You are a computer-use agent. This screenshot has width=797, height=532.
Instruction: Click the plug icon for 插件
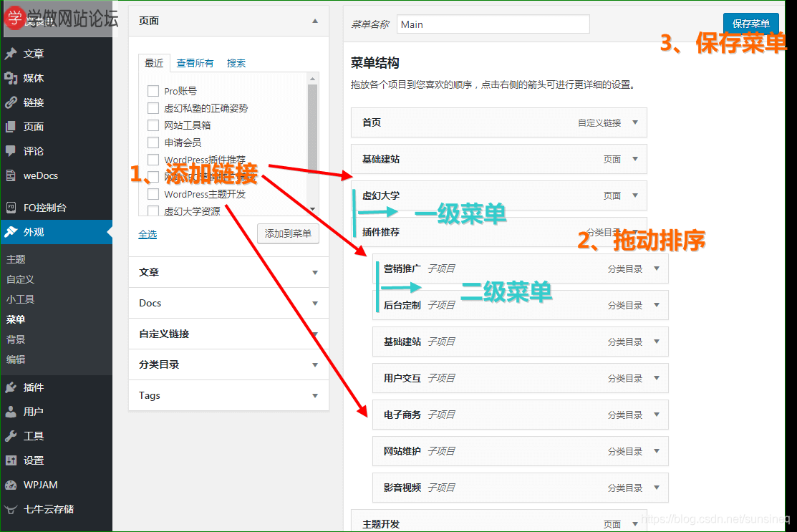coord(11,387)
